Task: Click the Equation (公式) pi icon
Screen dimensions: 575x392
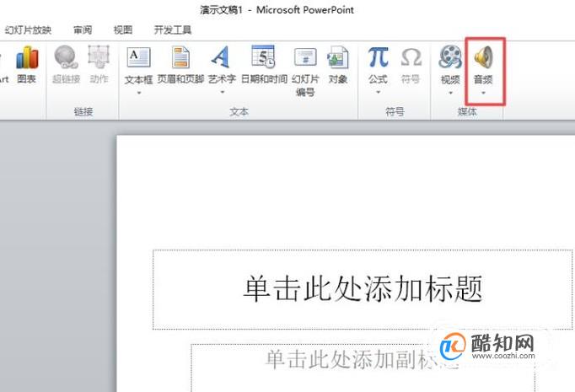Action: click(x=378, y=56)
